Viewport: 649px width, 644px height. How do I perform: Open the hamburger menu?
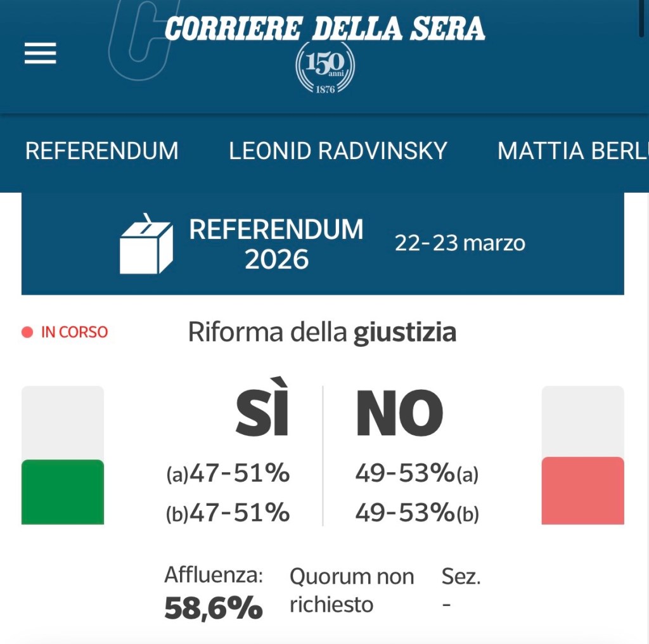pyautogui.click(x=41, y=53)
